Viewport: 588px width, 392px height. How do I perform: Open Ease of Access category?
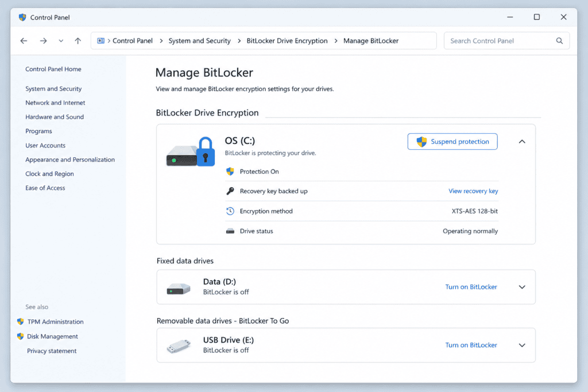click(45, 188)
